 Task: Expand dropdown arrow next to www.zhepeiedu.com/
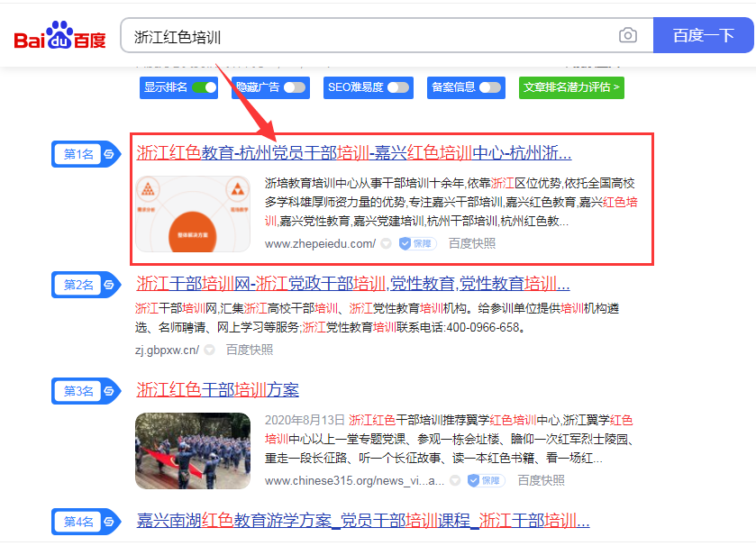[387, 244]
